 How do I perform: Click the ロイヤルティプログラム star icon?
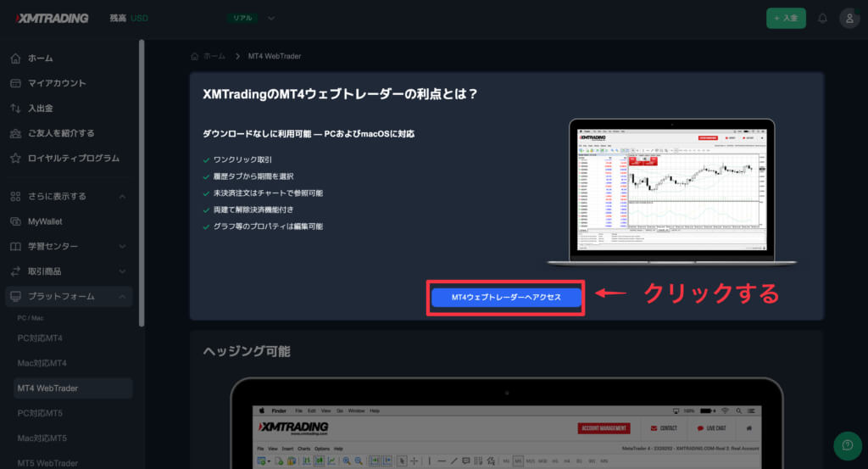click(x=15, y=158)
